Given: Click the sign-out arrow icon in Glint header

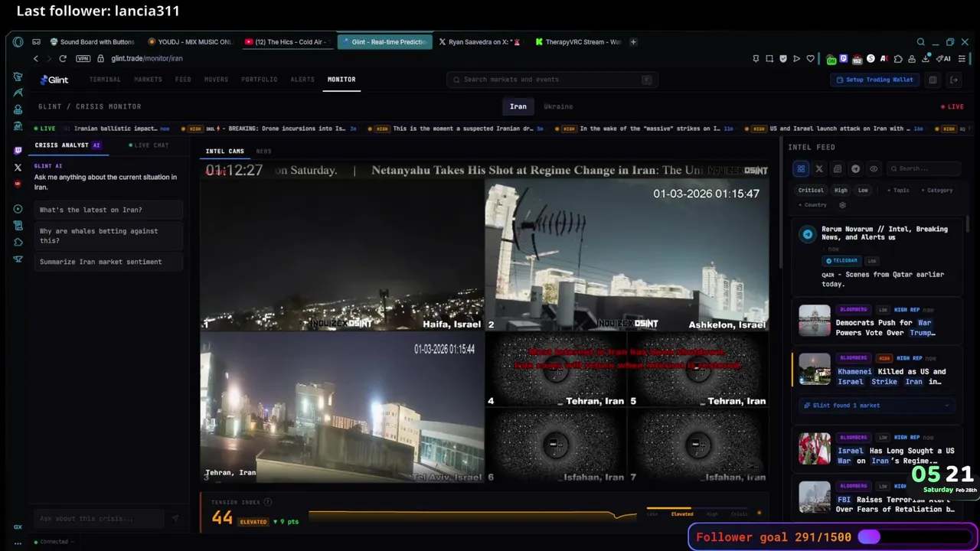Looking at the screenshot, I should point(954,80).
